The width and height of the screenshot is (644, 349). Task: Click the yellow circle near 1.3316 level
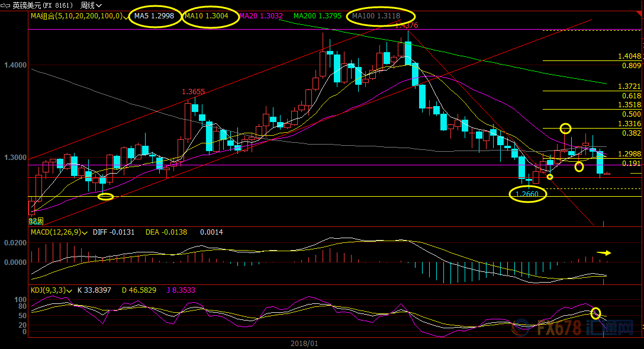pos(566,128)
